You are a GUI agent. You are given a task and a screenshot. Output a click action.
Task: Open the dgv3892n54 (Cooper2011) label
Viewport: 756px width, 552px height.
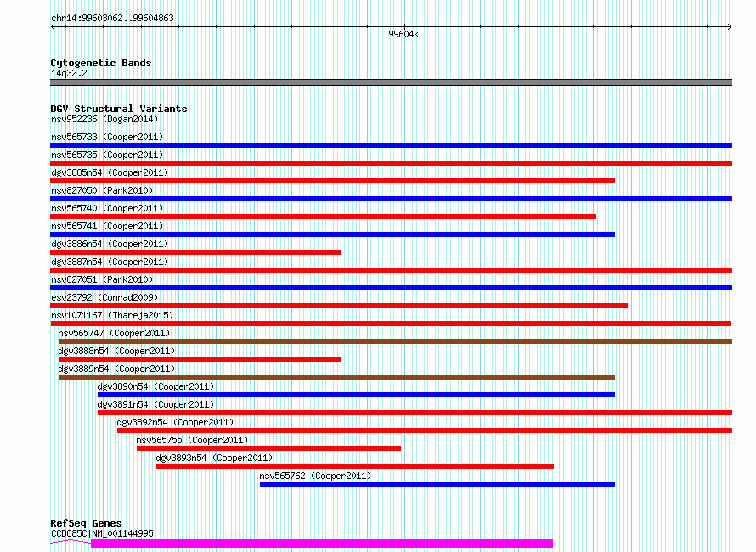click(175, 422)
